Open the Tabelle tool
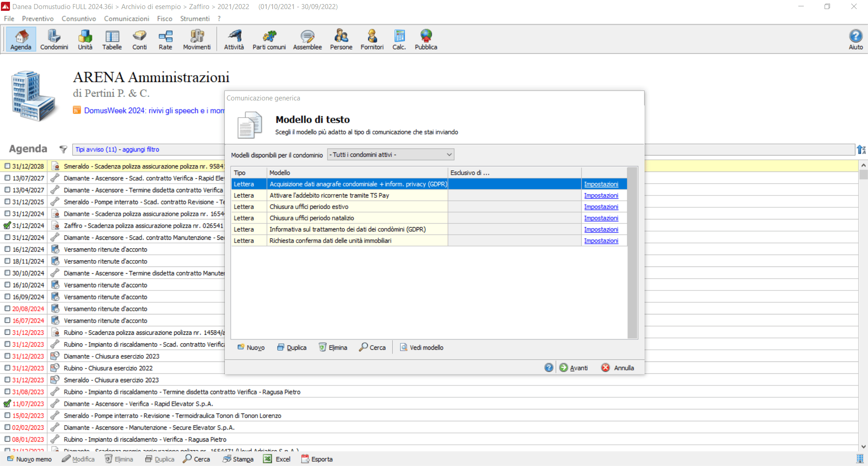The width and height of the screenshot is (868, 466). 112,39
